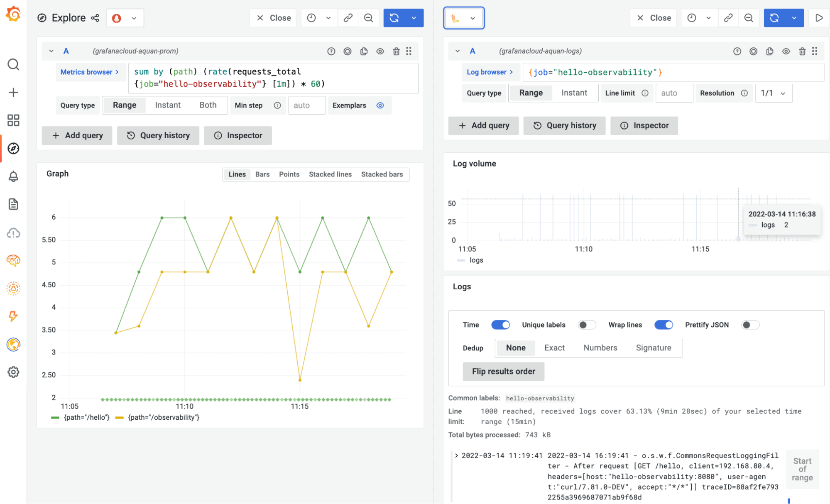Open Dashboards from the sidebar grid icon

[x=14, y=120]
